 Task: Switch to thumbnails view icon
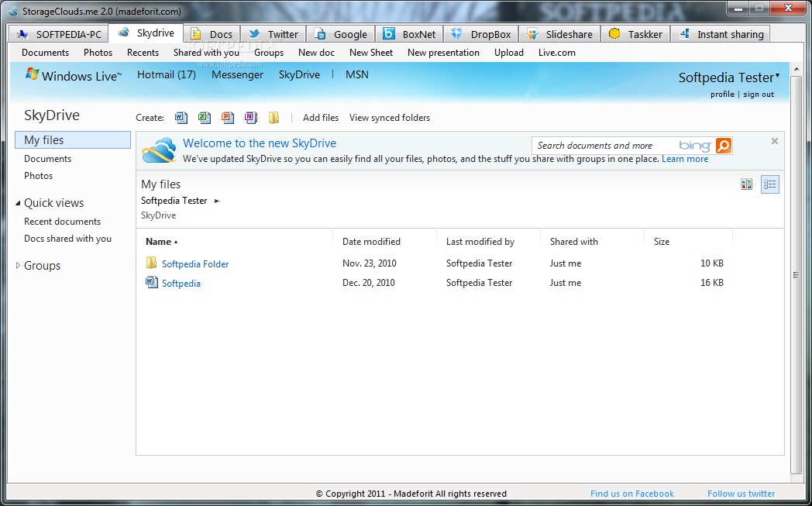coord(746,184)
